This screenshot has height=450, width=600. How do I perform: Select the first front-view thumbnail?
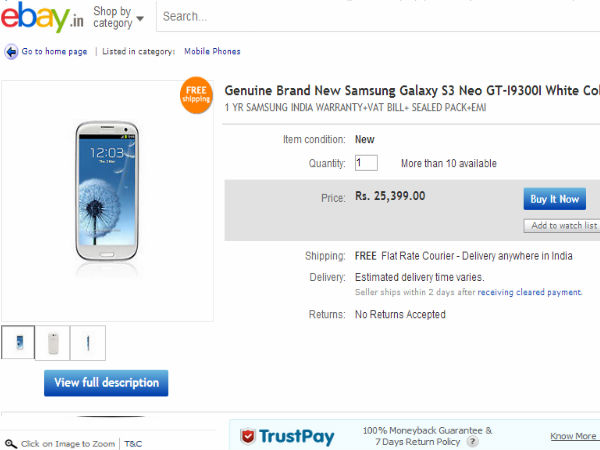19,343
